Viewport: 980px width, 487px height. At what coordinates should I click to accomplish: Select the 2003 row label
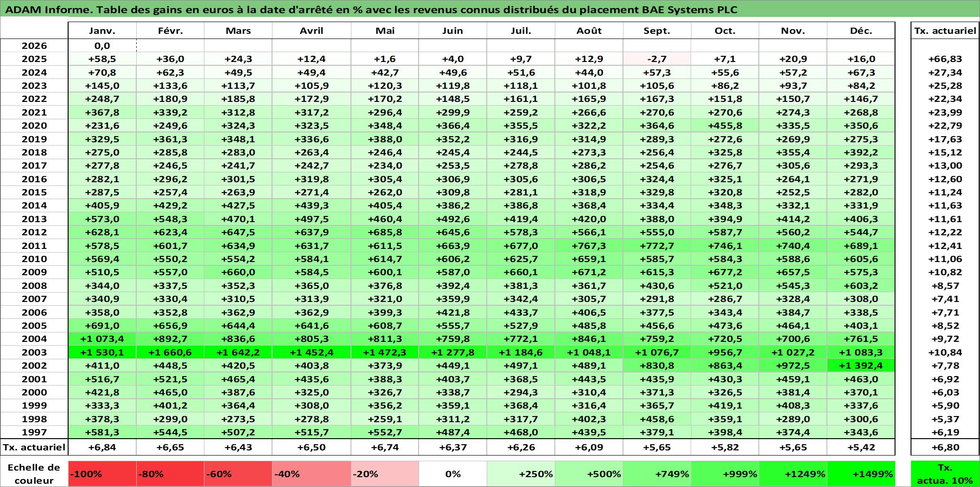point(34,352)
